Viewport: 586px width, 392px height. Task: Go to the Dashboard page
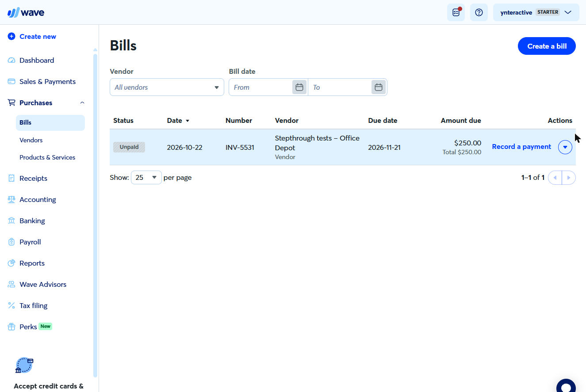click(x=37, y=61)
